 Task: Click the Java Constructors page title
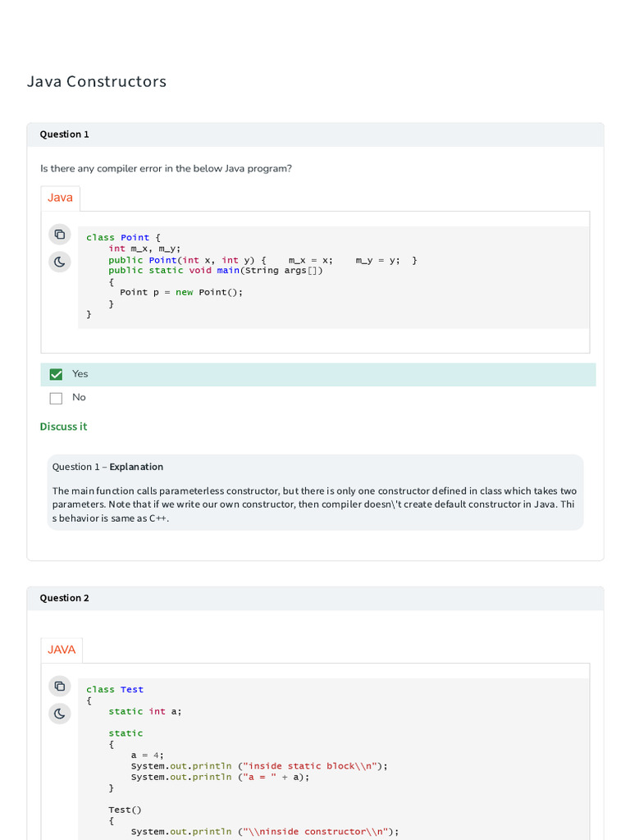coord(97,81)
